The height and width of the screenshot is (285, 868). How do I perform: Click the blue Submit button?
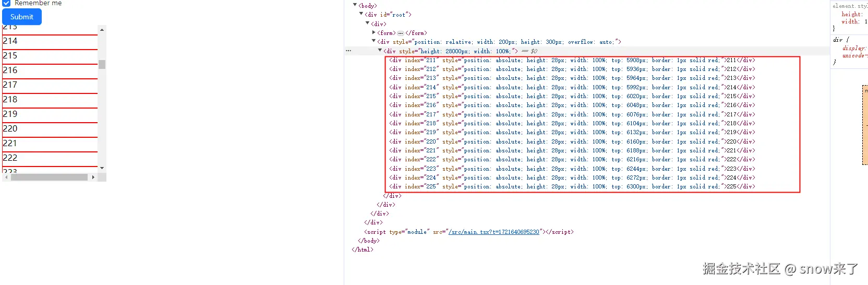coord(22,17)
